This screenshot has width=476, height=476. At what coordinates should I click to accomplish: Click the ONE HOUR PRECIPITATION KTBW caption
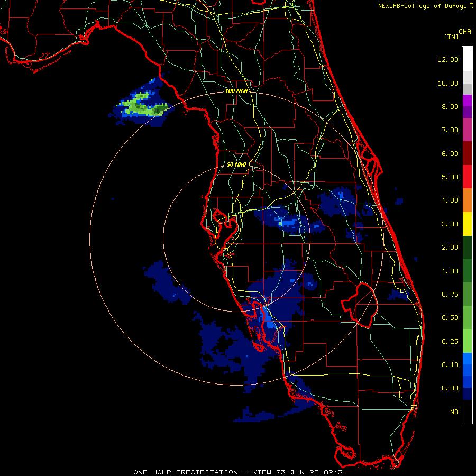point(240,472)
